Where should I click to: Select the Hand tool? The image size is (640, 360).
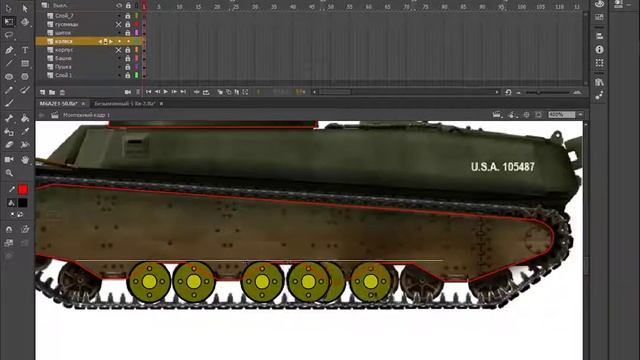25,160
